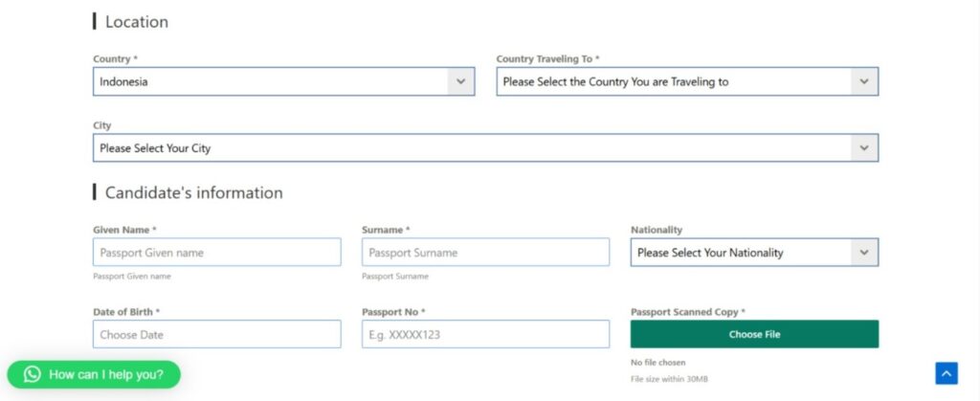Click the WhatsApp logo icon
This screenshot has height=401, width=980.
coord(33,374)
